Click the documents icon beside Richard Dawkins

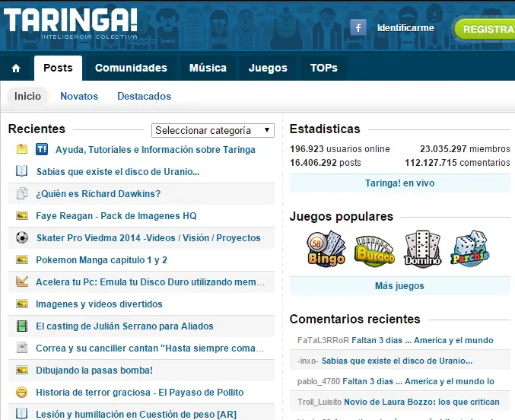tap(22, 193)
